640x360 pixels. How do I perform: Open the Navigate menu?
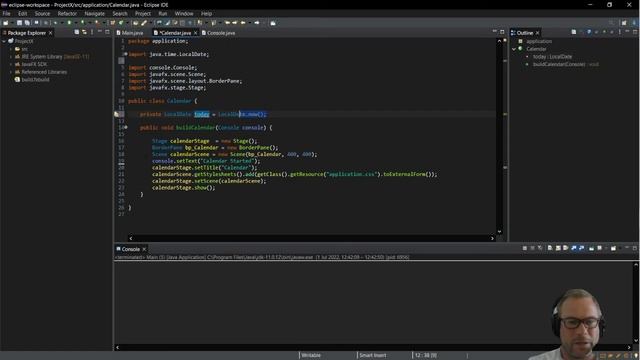pos(94,13)
